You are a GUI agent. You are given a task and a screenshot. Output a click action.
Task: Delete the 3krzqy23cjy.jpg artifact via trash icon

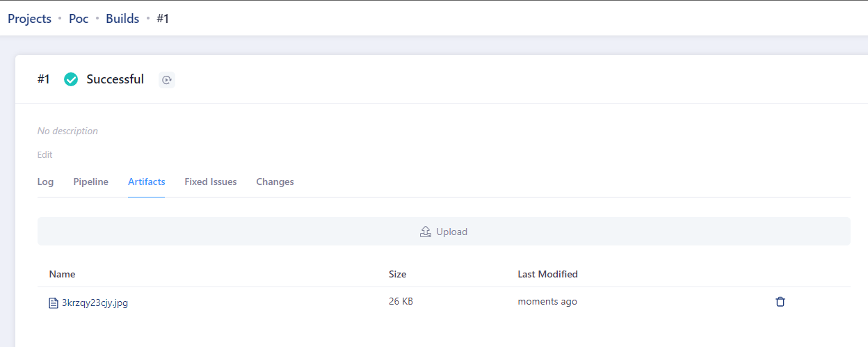coord(780,302)
